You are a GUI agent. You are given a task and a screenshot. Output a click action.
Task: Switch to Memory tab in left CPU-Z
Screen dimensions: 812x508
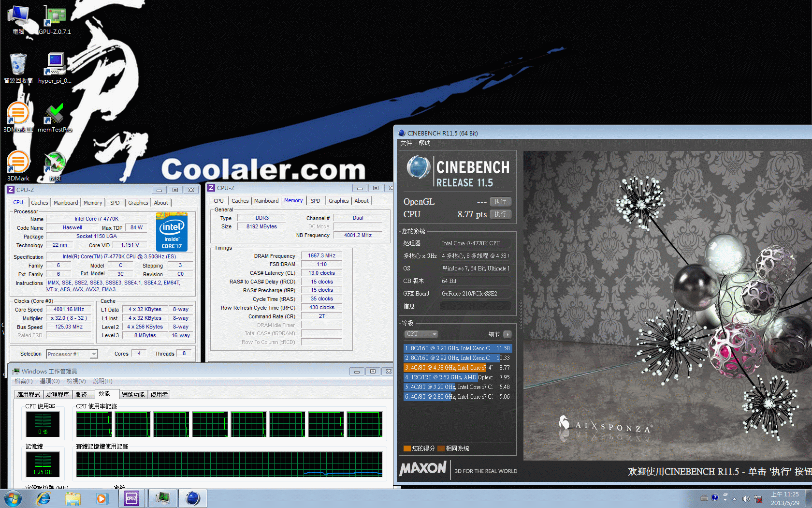(x=93, y=203)
